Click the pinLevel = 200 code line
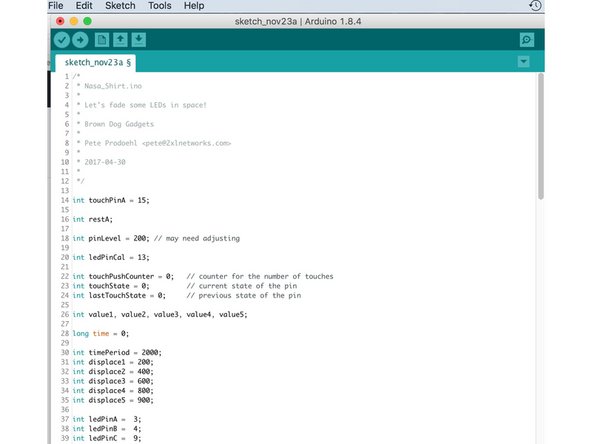Image resolution: width=592 pixels, height=444 pixels. pos(111,238)
